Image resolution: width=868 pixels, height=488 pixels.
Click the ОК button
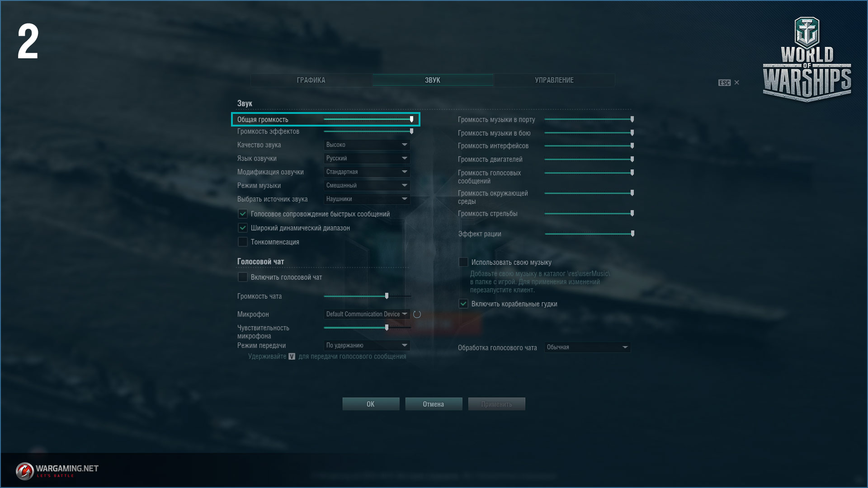tap(371, 404)
